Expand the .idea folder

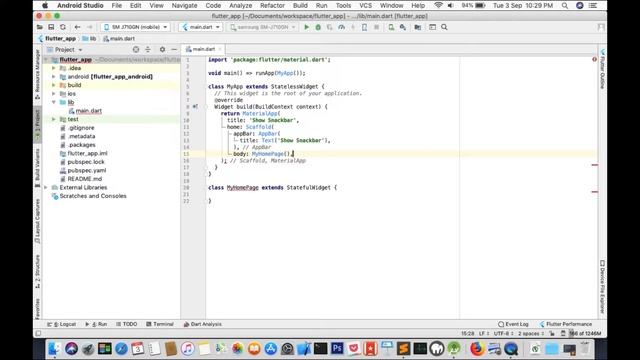53,68
